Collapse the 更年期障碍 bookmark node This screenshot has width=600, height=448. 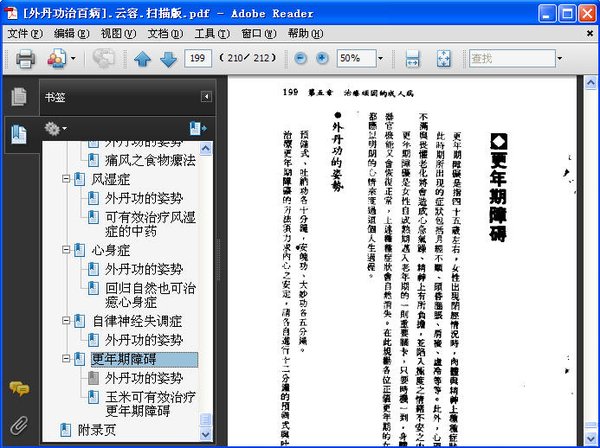click(x=66, y=359)
